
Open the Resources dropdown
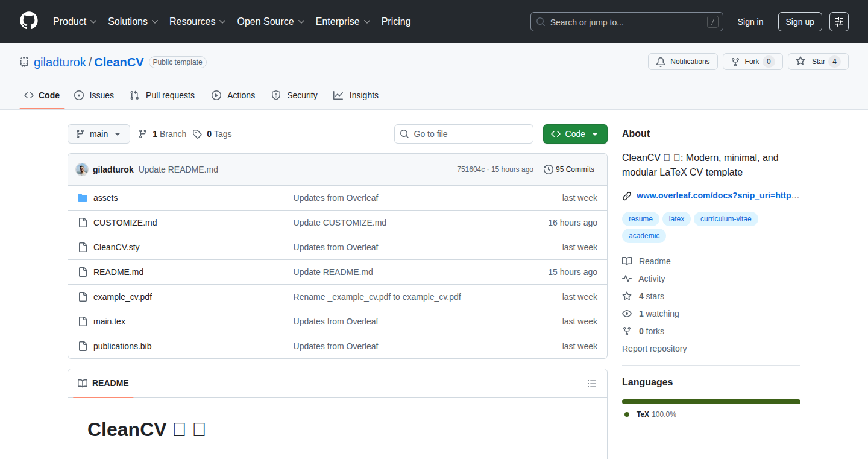[x=198, y=22]
